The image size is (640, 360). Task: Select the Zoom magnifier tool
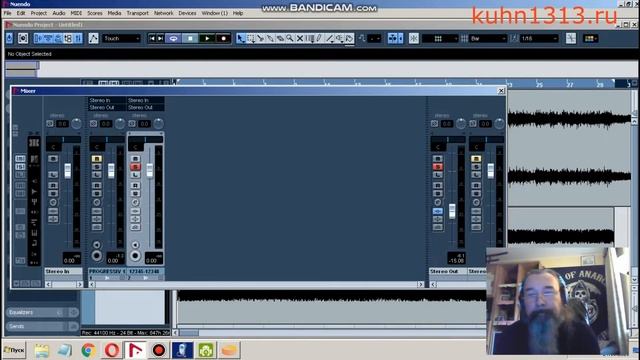click(x=290, y=38)
